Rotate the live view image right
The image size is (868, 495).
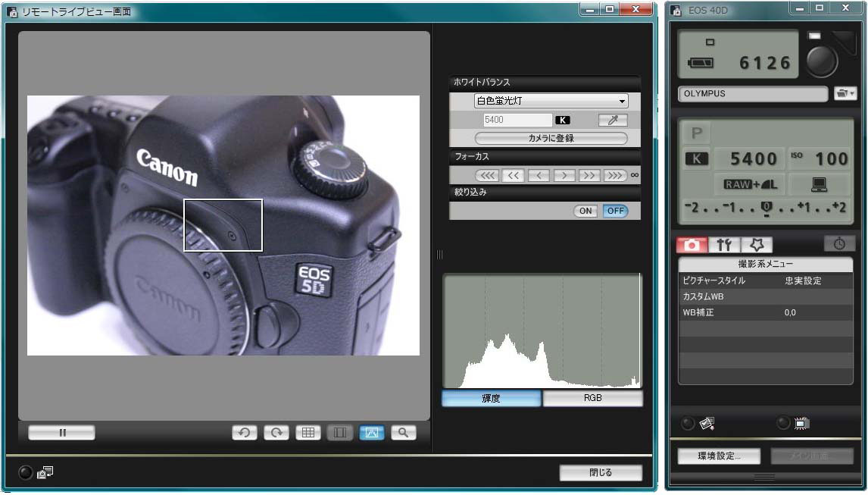pos(276,432)
